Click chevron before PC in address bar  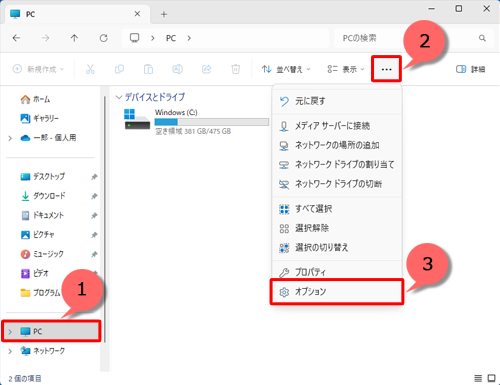tap(152, 38)
